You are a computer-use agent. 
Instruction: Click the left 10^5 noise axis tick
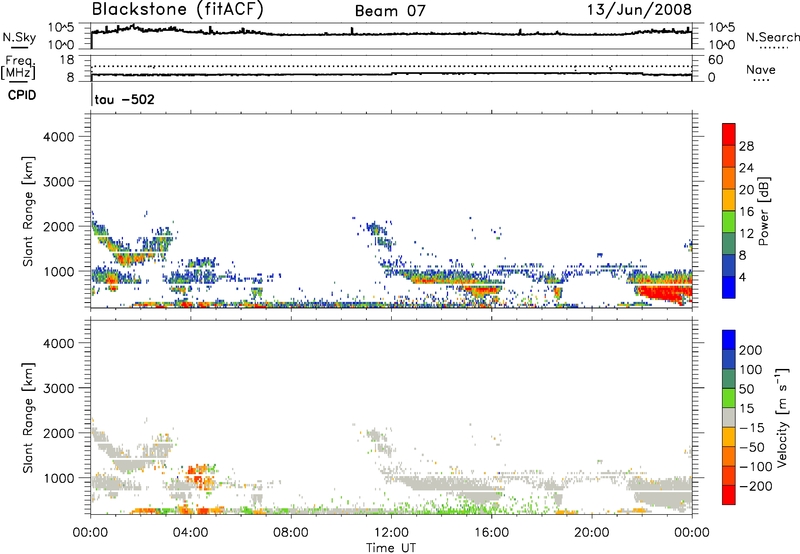coord(61,28)
